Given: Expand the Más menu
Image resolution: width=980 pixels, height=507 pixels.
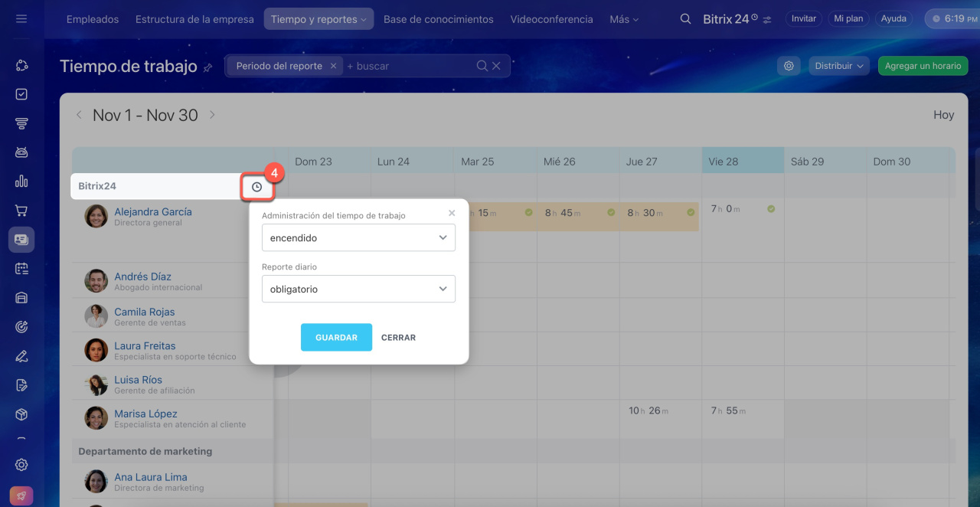Looking at the screenshot, I should click(x=624, y=19).
